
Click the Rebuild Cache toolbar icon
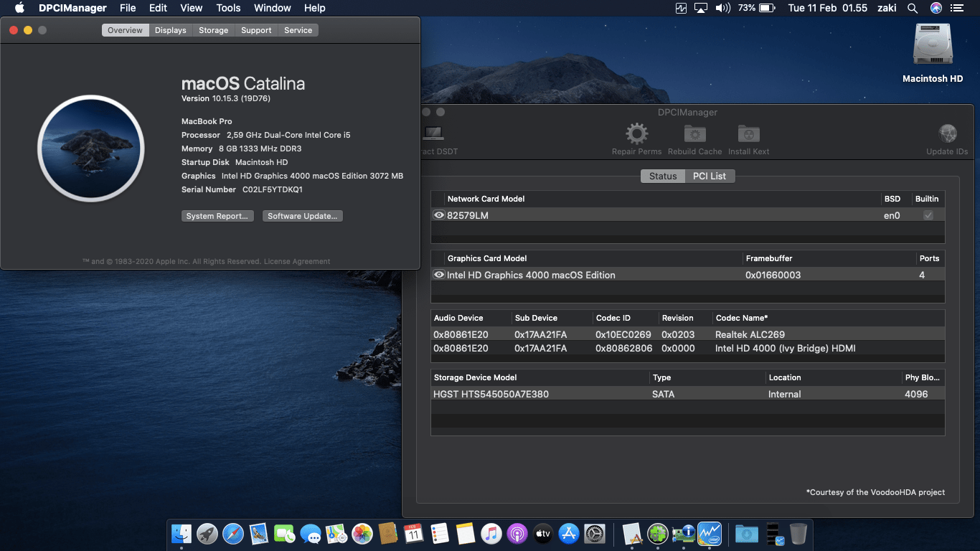tap(694, 133)
